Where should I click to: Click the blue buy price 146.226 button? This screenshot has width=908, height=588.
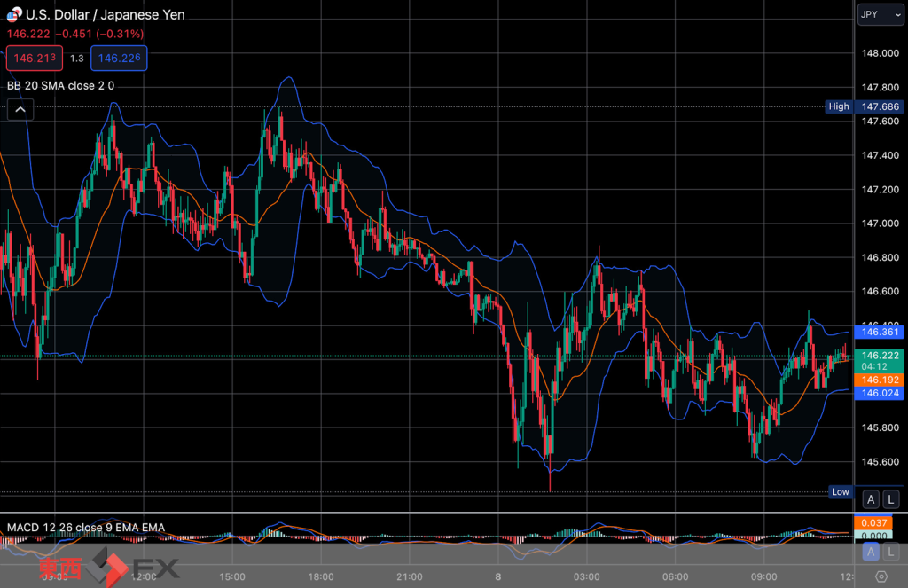click(x=120, y=58)
